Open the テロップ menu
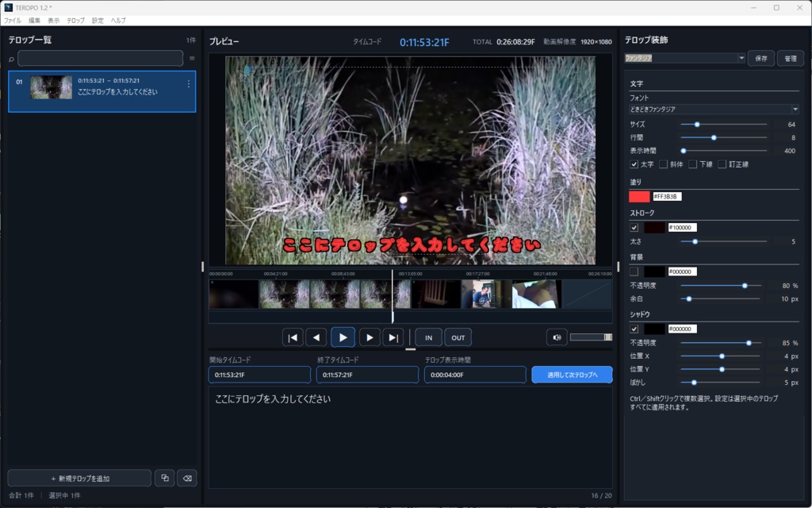 (x=75, y=20)
